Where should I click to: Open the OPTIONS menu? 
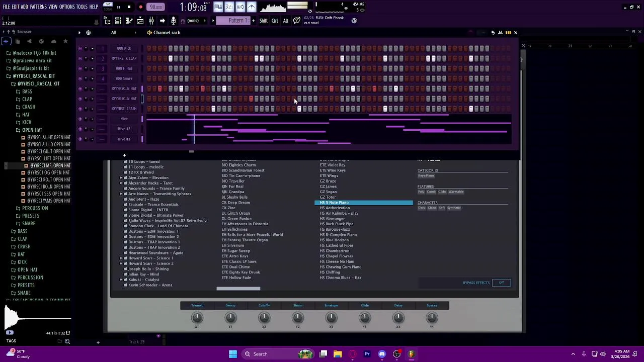[x=67, y=7]
